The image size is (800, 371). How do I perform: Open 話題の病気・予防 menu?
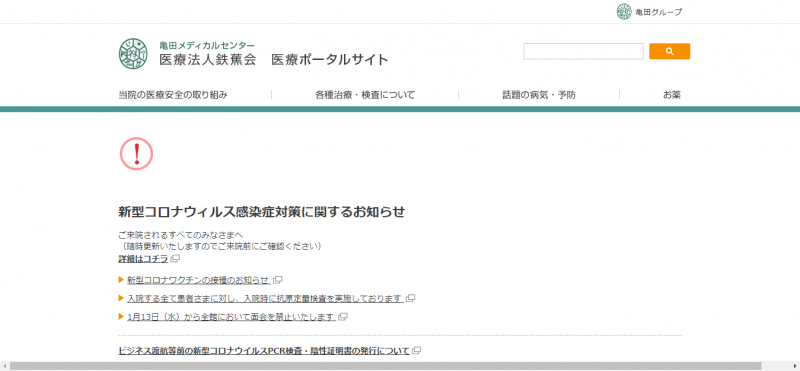coord(539,95)
